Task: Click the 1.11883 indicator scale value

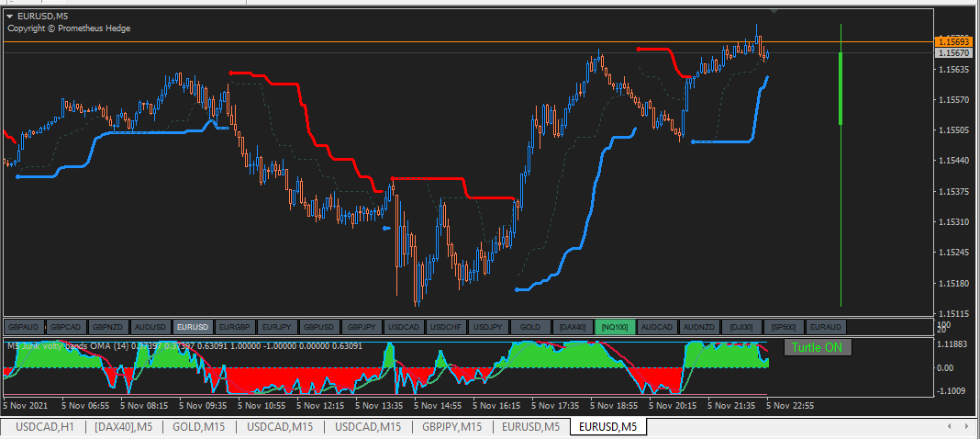Action: [x=953, y=344]
